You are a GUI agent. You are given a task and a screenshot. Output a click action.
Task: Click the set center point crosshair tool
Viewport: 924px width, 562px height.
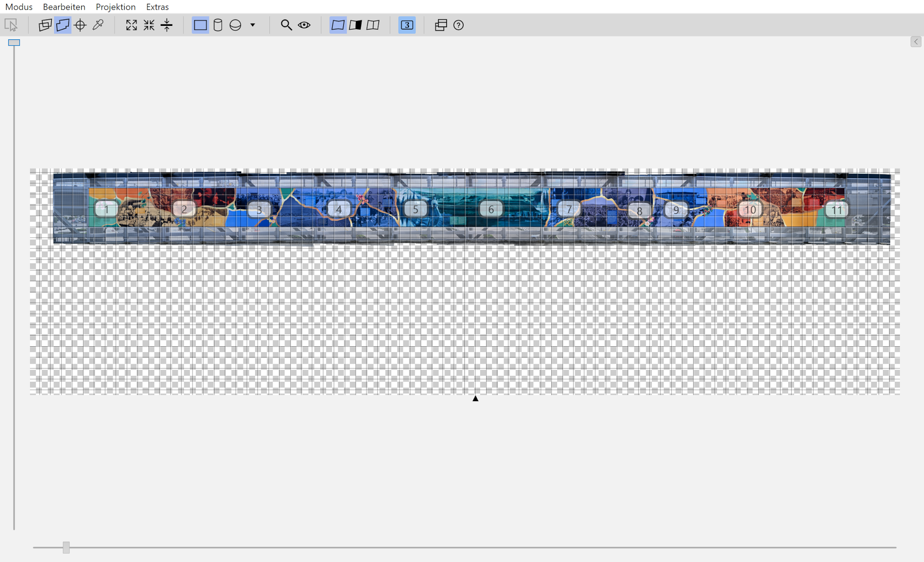click(x=80, y=25)
